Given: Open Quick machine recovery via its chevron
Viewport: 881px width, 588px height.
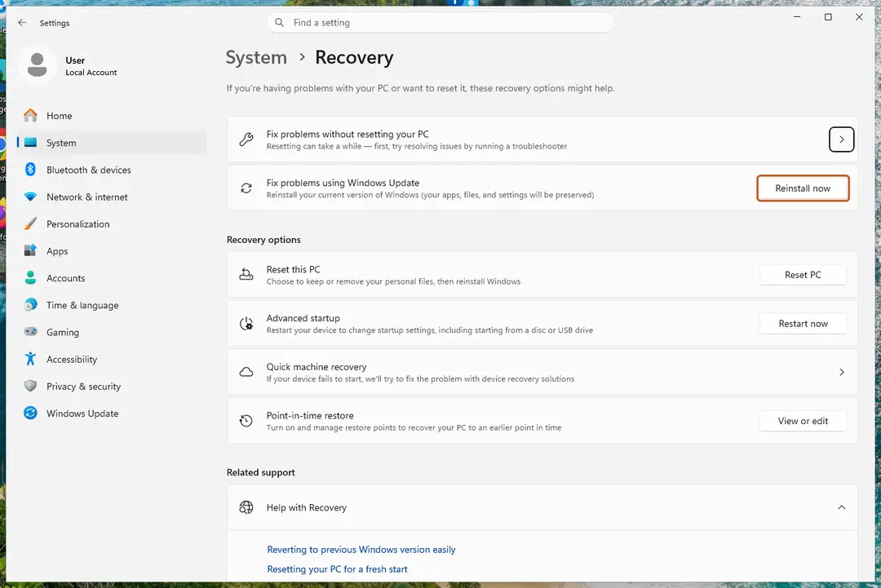Looking at the screenshot, I should pos(841,372).
